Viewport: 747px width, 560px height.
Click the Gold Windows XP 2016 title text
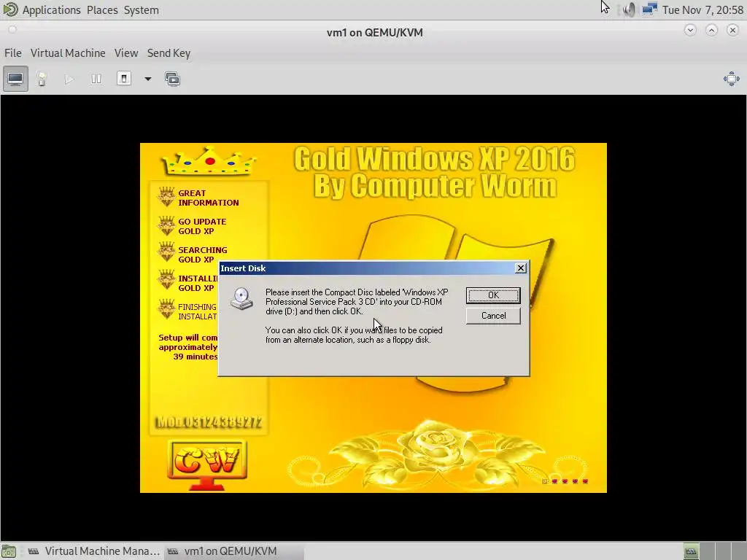point(435,159)
